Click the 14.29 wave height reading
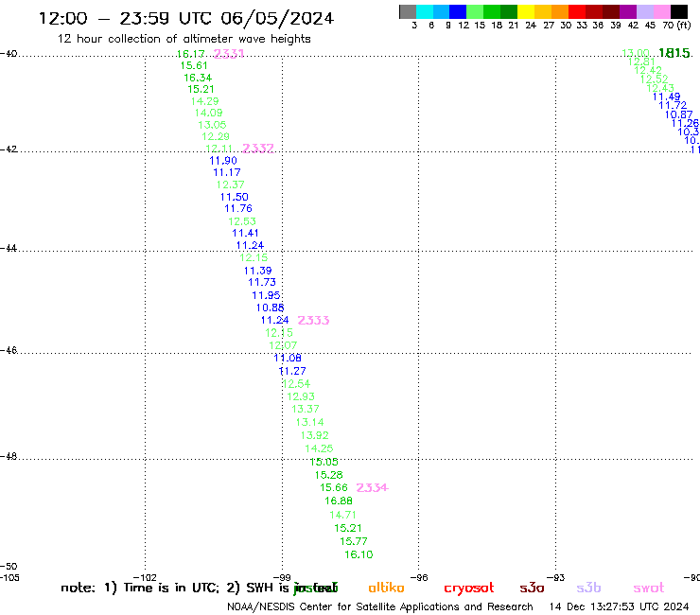700x615 pixels. pos(205,101)
